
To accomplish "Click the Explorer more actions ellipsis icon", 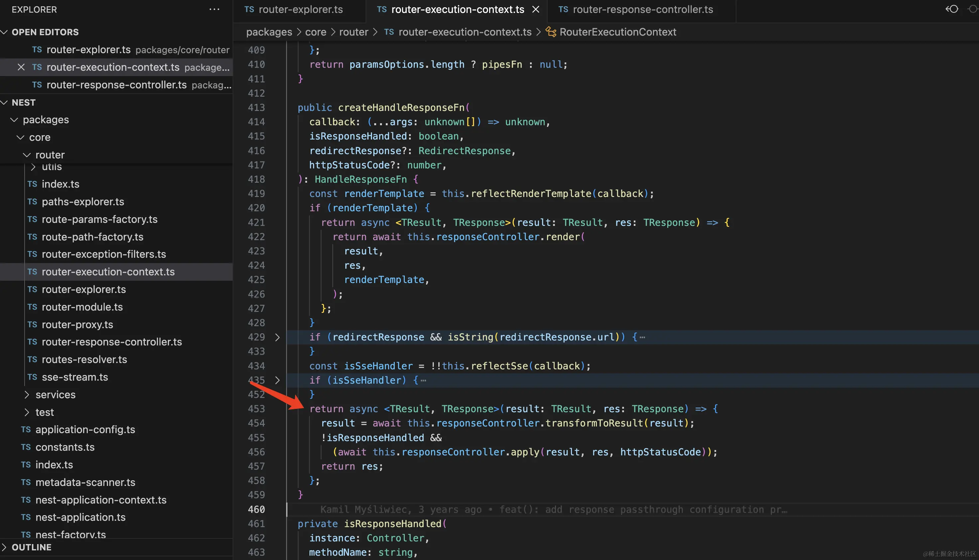I will (214, 9).
